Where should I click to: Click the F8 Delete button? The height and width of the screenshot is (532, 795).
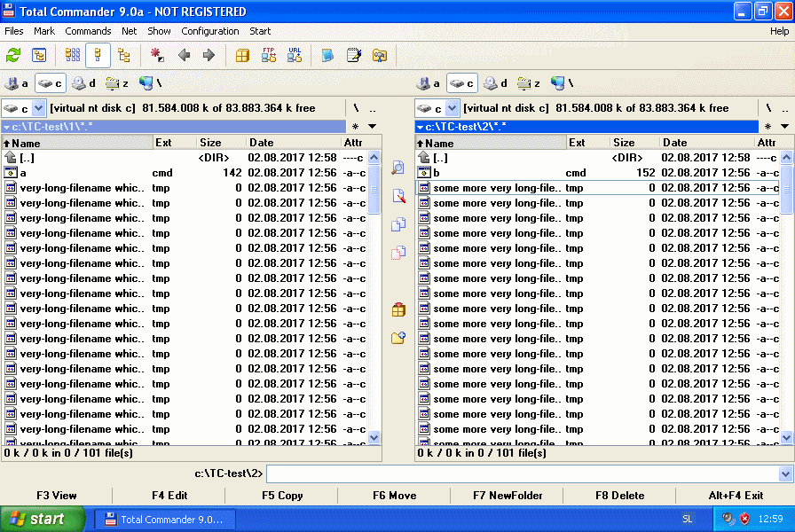(619, 496)
